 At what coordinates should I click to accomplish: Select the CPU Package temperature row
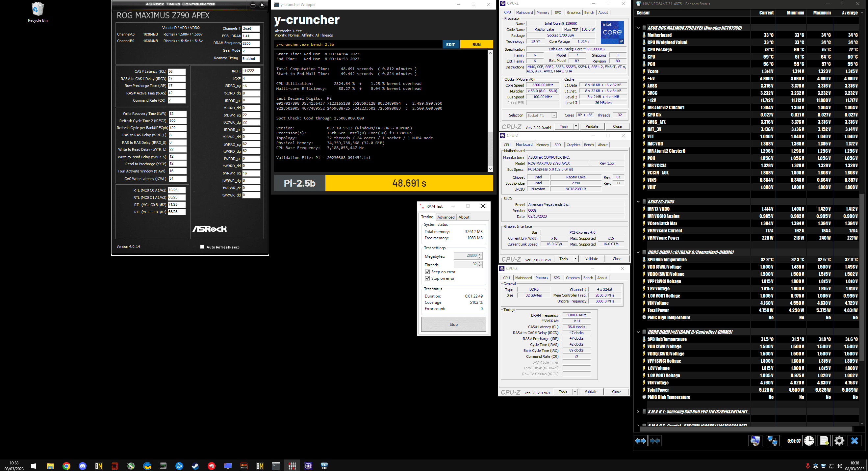pyautogui.click(x=751, y=50)
